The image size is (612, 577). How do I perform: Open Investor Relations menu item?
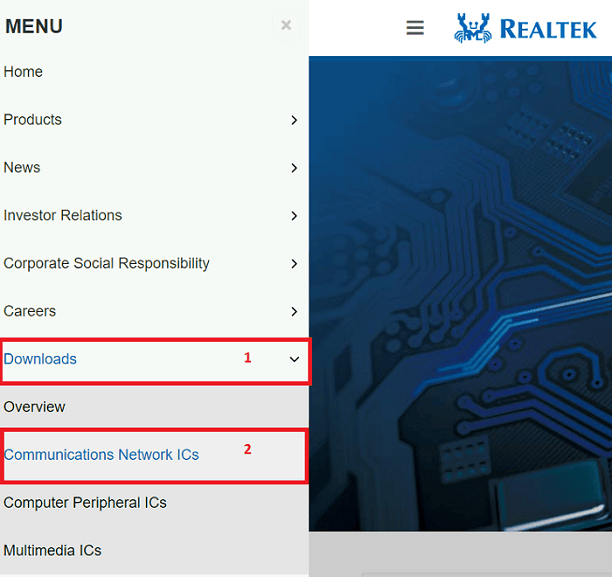tap(62, 215)
